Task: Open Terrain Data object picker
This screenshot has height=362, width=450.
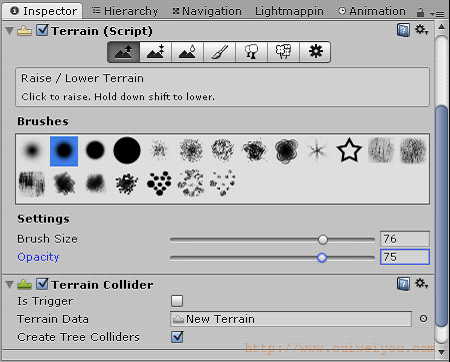Action: point(423,319)
